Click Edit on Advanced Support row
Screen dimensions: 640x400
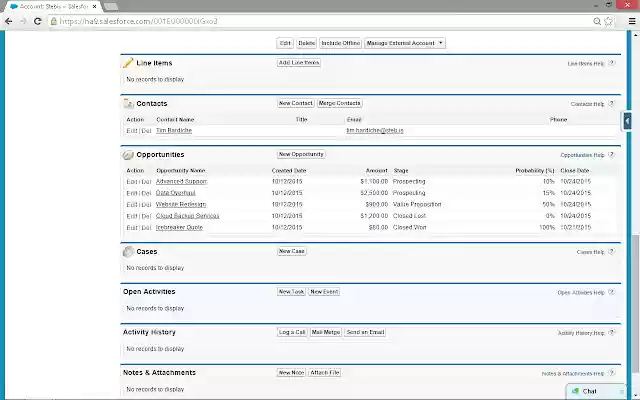[131, 182]
